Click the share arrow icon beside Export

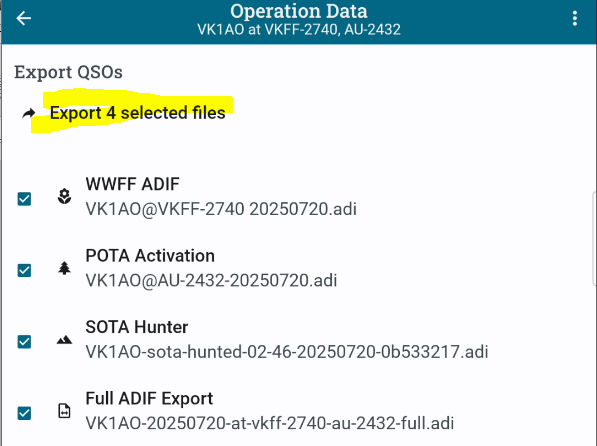(29, 113)
